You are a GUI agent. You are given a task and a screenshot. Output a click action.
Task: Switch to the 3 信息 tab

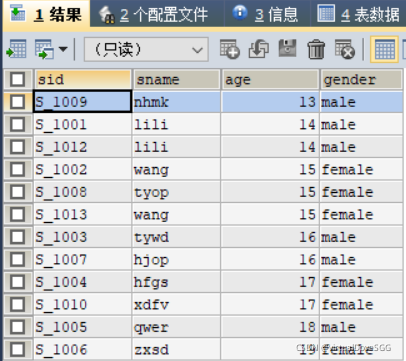[267, 14]
